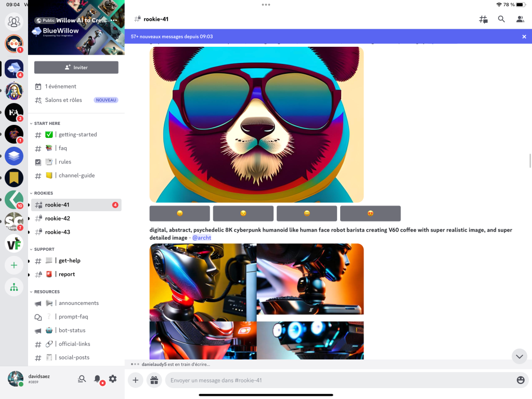Select the heart-eyes emoji rating button
The width and height of the screenshot is (532, 399).
[370, 213]
